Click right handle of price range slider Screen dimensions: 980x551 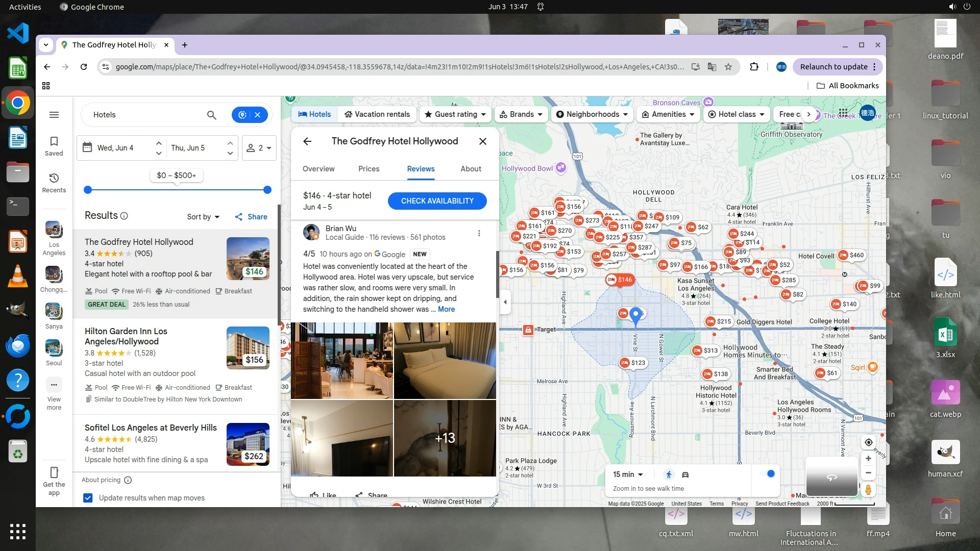point(267,190)
